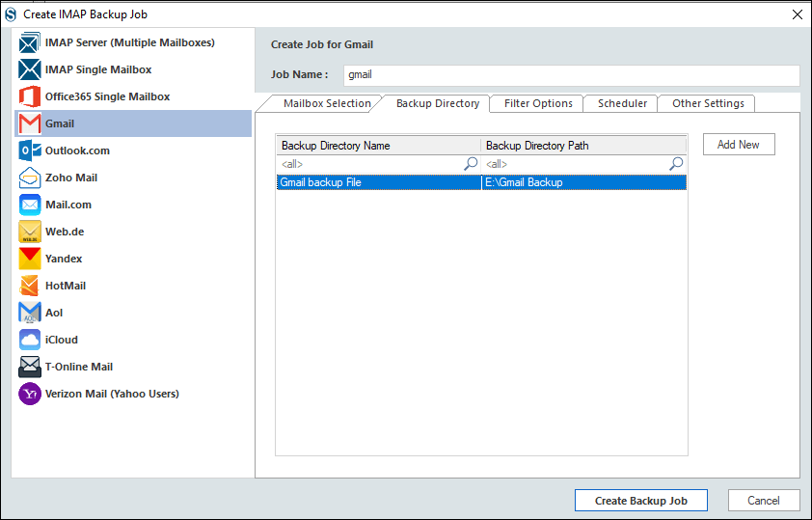Click the Backup Directory Name filter field
The height and width of the screenshot is (520, 812).
(x=379, y=164)
